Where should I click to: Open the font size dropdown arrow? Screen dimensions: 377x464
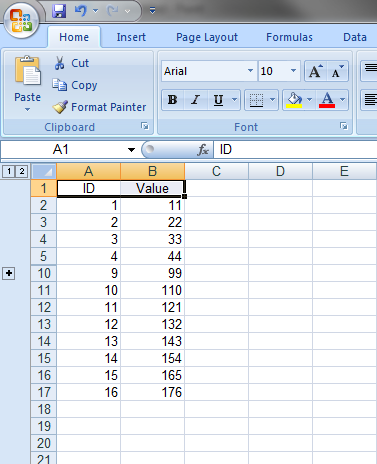pos(293,71)
